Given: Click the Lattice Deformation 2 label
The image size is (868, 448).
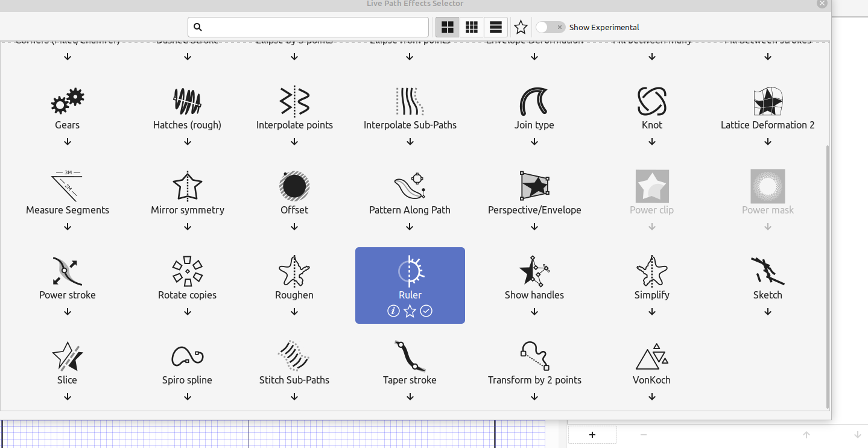Looking at the screenshot, I should tap(768, 125).
